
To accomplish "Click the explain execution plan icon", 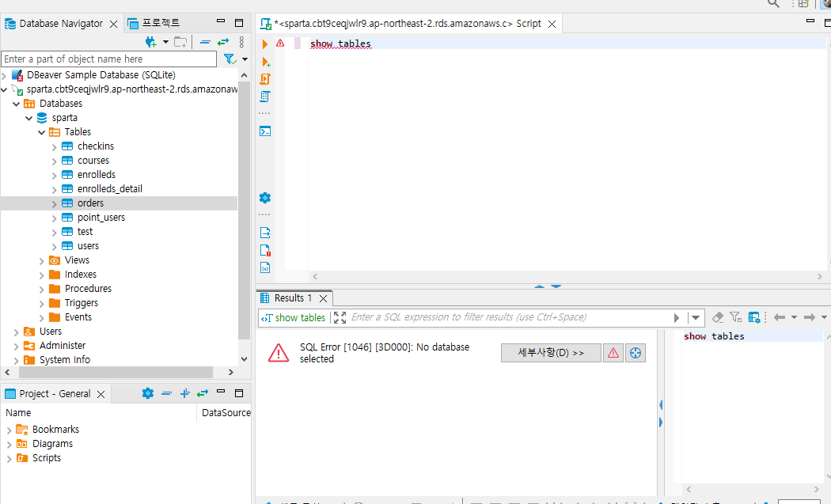I will [265, 97].
